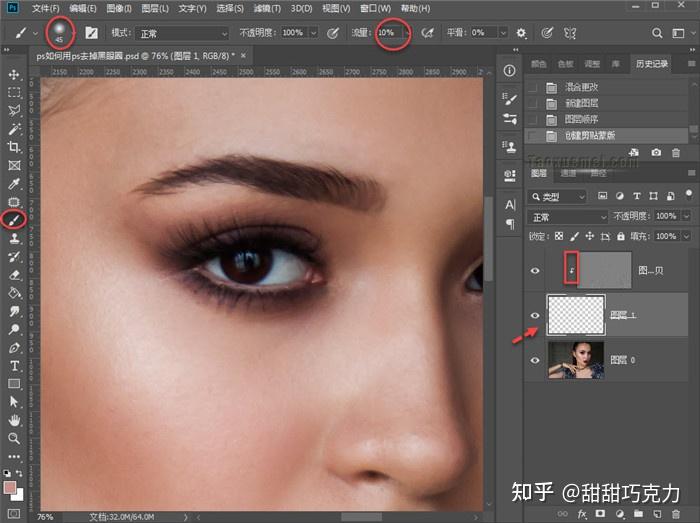Delete current history state trash icon

point(676,153)
